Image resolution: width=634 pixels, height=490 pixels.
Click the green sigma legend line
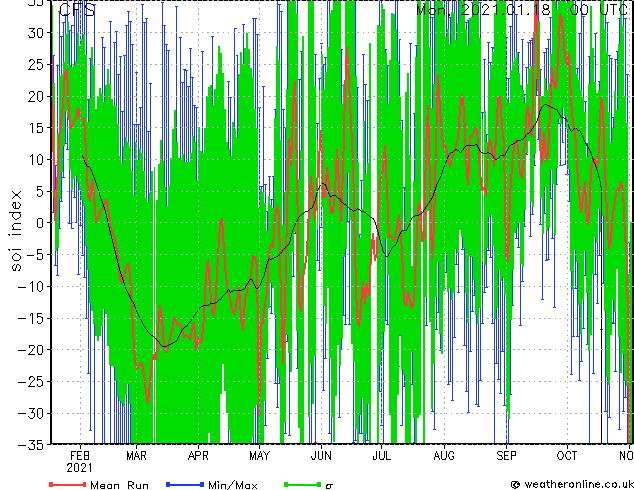(303, 484)
